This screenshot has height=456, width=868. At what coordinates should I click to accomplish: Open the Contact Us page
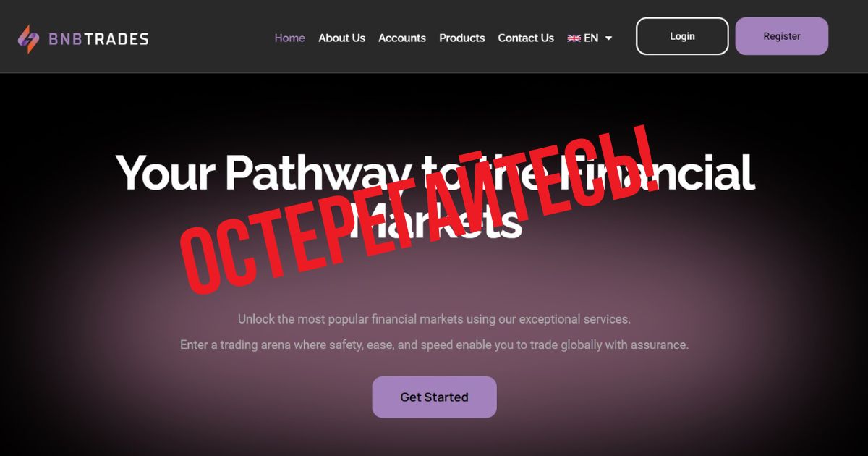[x=526, y=38]
